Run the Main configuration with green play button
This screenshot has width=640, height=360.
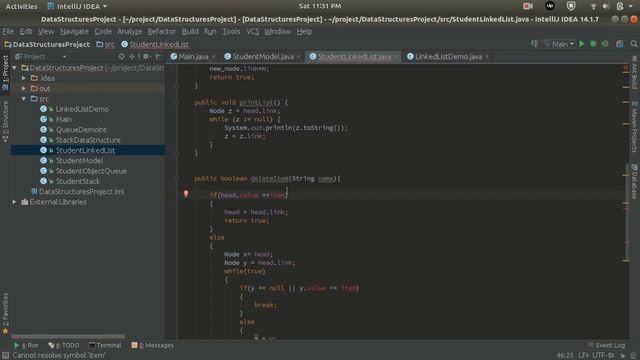tap(582, 44)
